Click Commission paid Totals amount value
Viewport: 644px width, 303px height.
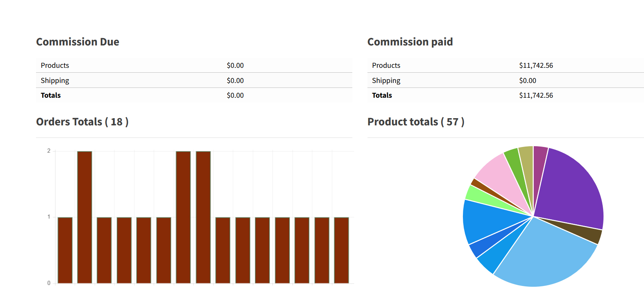tap(536, 95)
